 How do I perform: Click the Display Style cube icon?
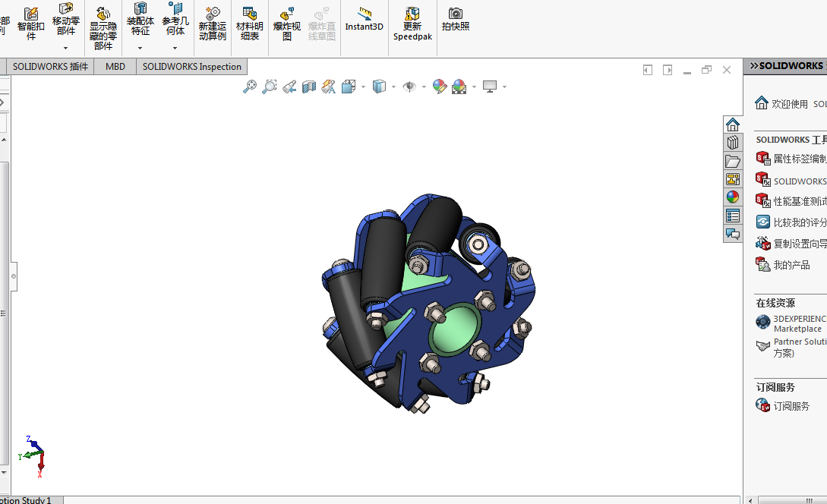tap(379, 87)
